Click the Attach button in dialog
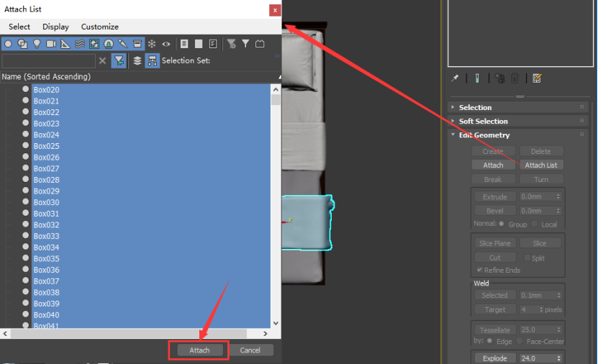The width and height of the screenshot is (598, 364). point(199,350)
